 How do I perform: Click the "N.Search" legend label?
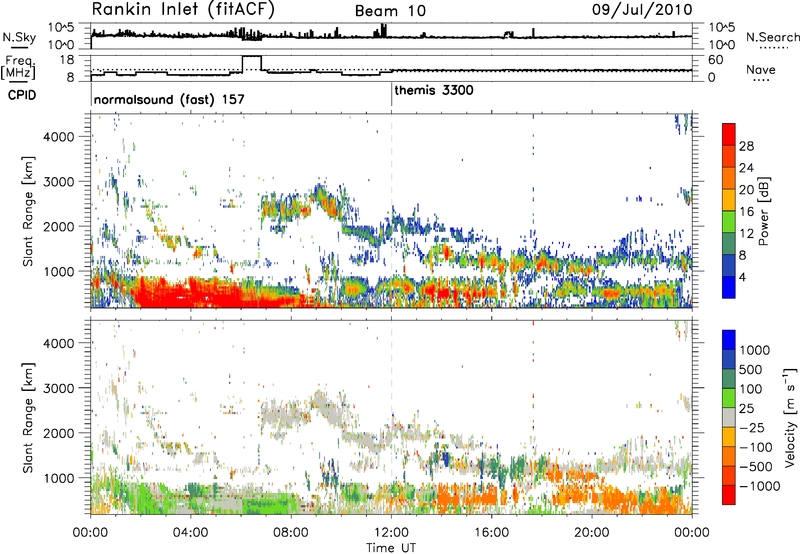coord(772,37)
